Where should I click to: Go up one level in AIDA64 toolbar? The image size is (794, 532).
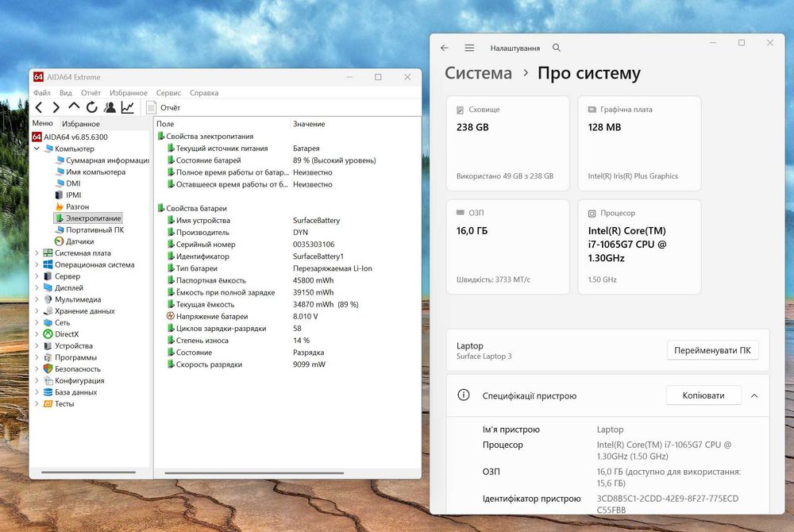[74, 107]
